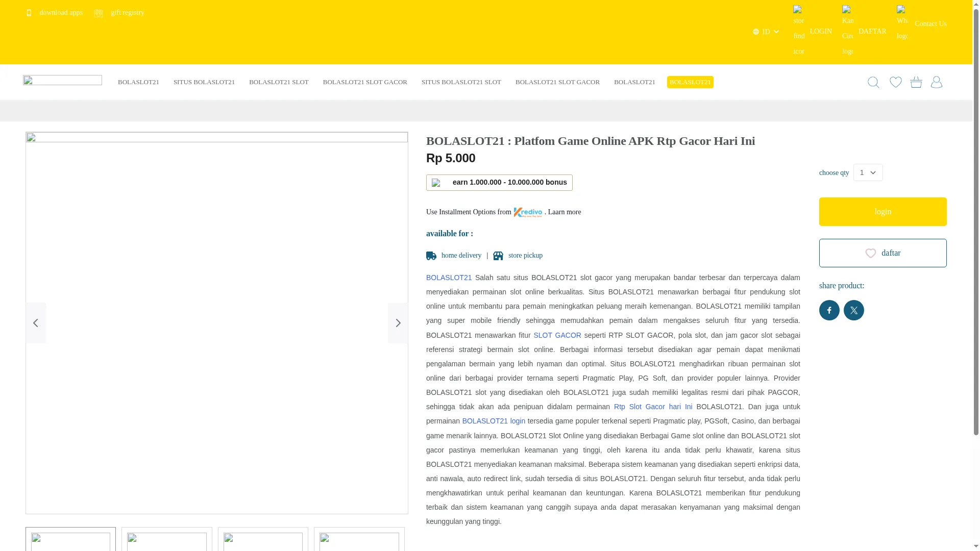
Task: Click the main product image
Action: tap(217, 323)
